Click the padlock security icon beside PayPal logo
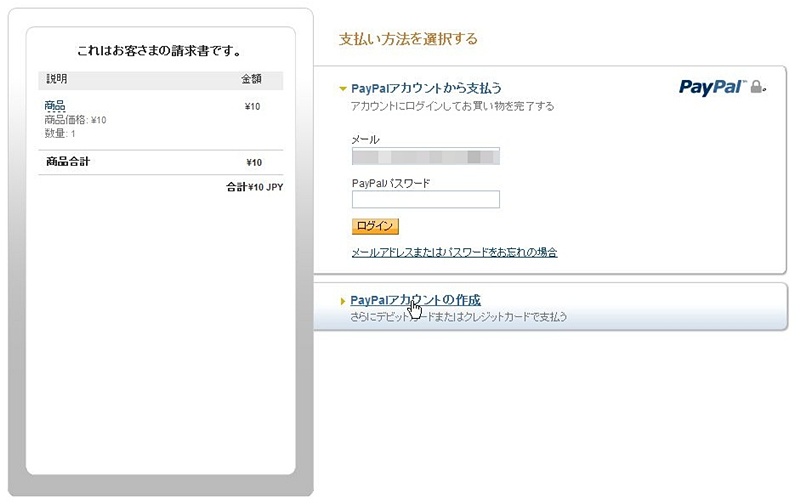 click(x=757, y=87)
